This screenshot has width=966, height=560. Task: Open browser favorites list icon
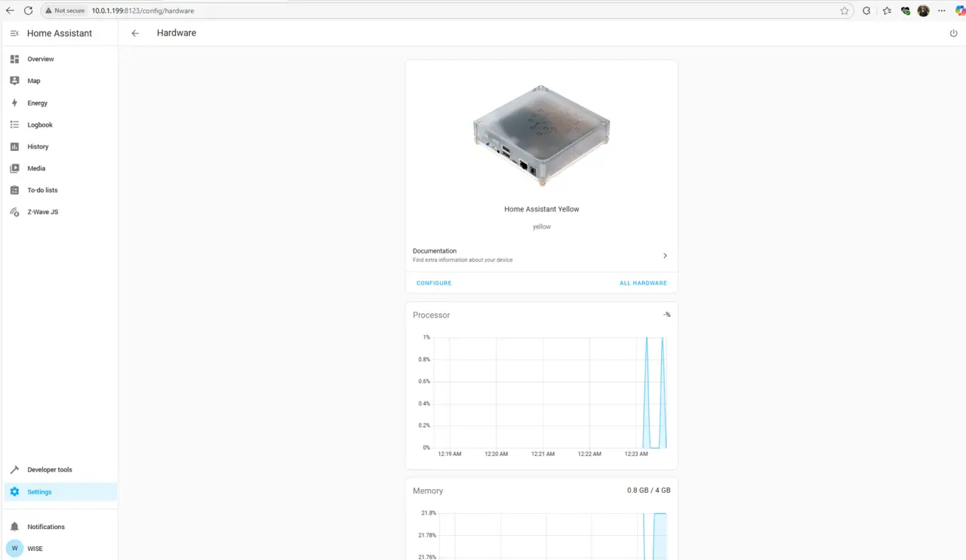[887, 11]
